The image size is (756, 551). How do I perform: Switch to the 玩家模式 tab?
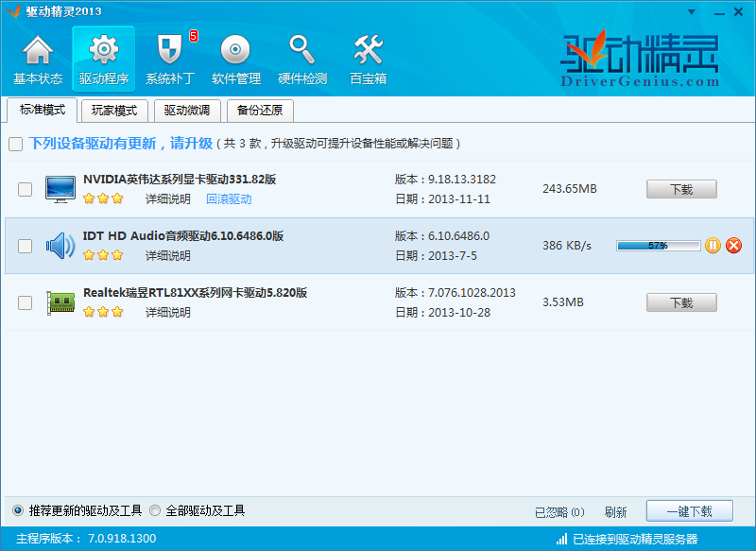pyautogui.click(x=114, y=111)
